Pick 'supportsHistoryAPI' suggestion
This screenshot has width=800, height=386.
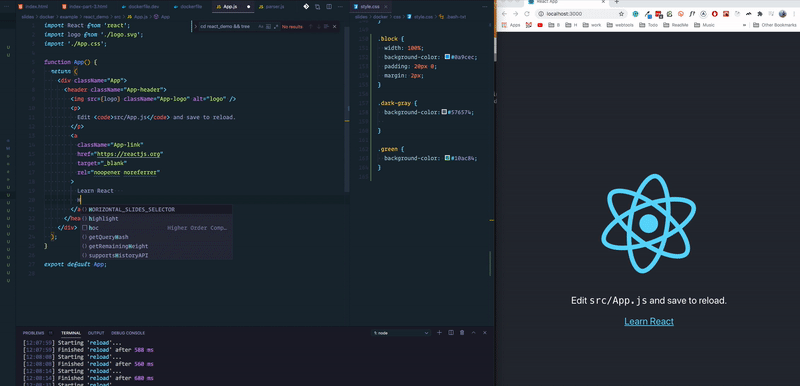(x=156, y=255)
